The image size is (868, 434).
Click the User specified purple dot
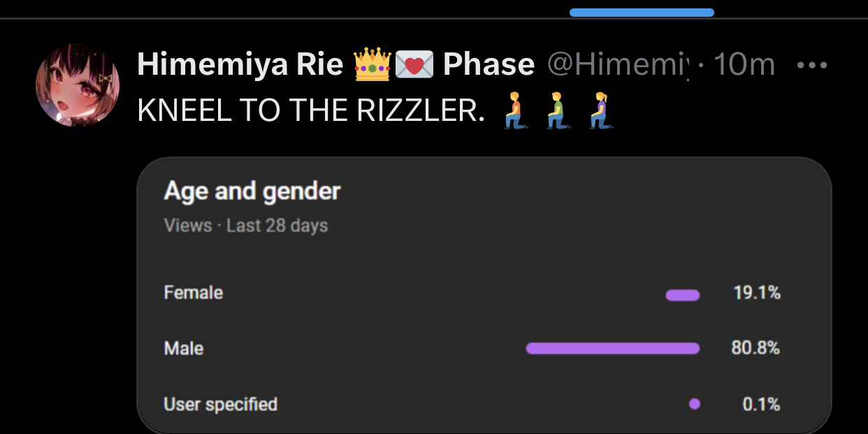tap(694, 403)
